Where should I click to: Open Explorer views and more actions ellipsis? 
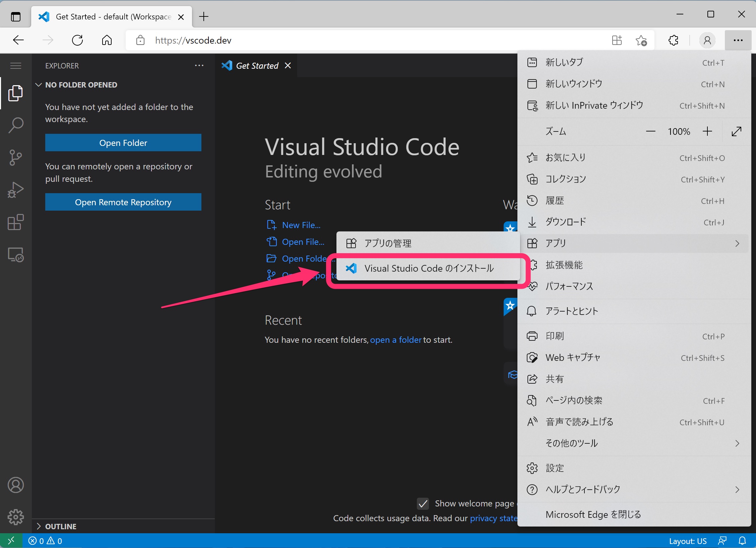coord(199,66)
